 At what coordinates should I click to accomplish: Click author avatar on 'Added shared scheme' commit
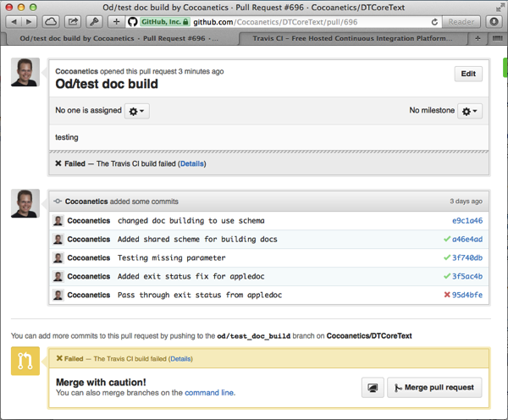point(58,239)
